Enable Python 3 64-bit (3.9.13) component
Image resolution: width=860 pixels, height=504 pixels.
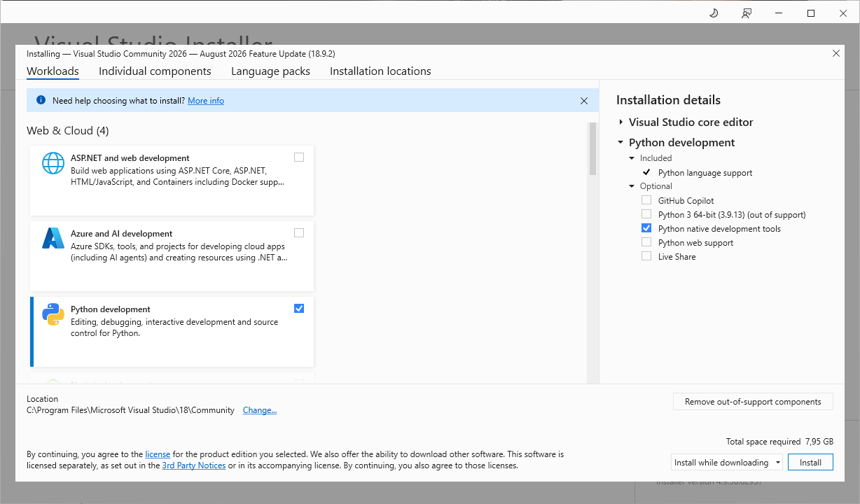point(646,214)
